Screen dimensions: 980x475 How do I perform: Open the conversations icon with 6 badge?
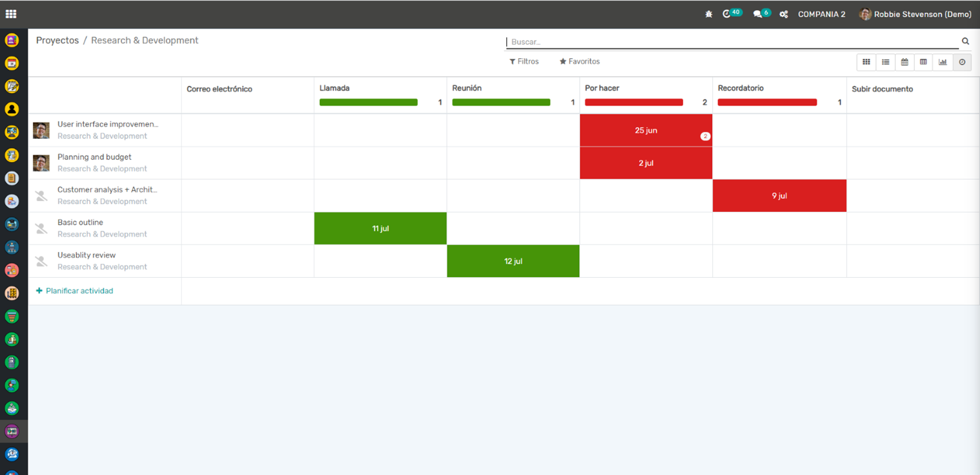[758, 14]
